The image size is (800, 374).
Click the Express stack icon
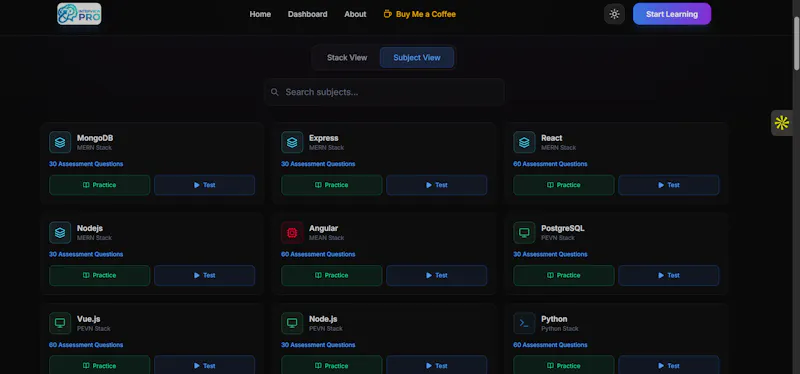(292, 142)
